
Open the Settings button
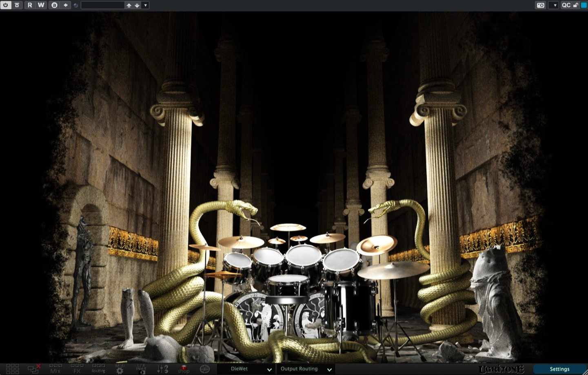tap(559, 369)
